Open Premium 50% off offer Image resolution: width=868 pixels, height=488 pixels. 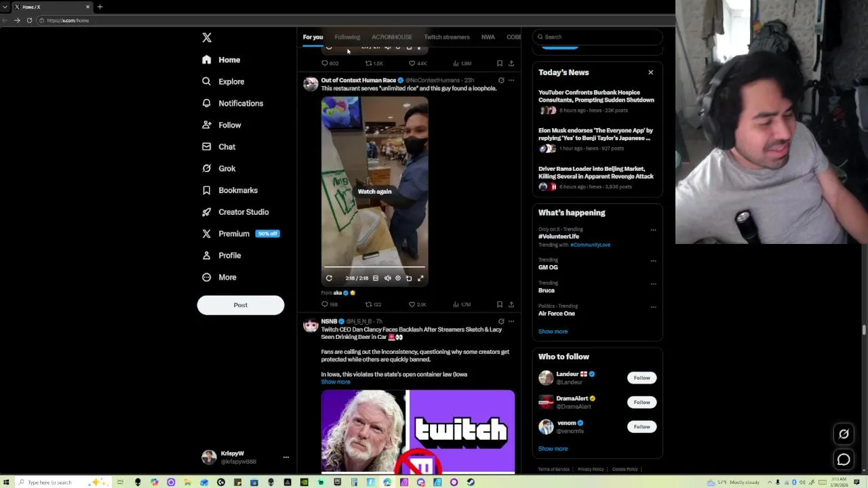coord(241,233)
